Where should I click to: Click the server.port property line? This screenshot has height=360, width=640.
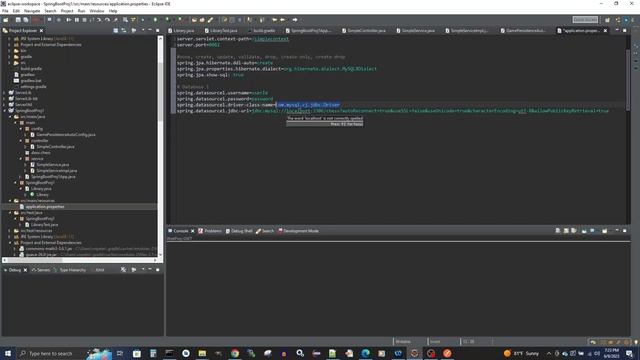[198, 45]
